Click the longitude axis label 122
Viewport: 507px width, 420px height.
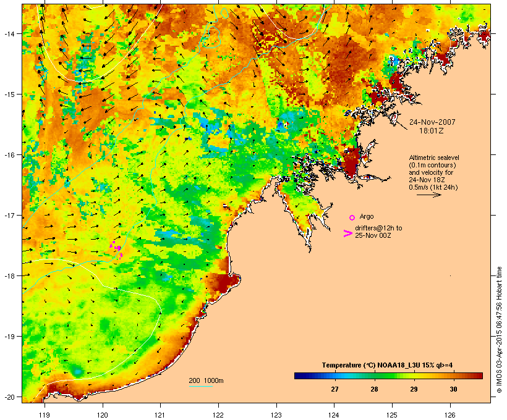click(218, 415)
